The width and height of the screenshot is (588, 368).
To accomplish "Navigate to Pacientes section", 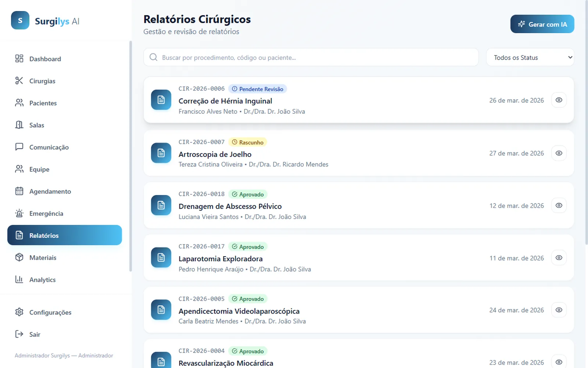I will click(65, 103).
